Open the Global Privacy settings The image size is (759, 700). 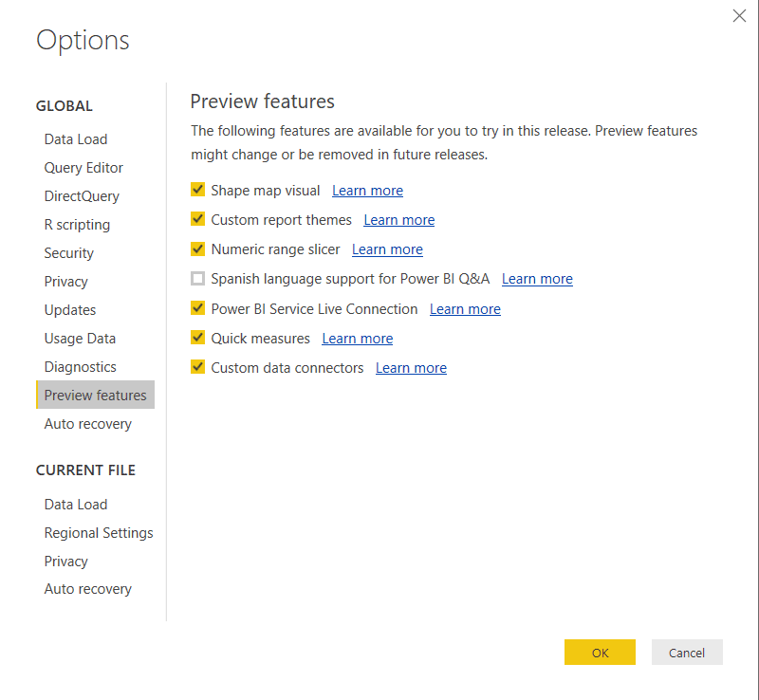(65, 282)
